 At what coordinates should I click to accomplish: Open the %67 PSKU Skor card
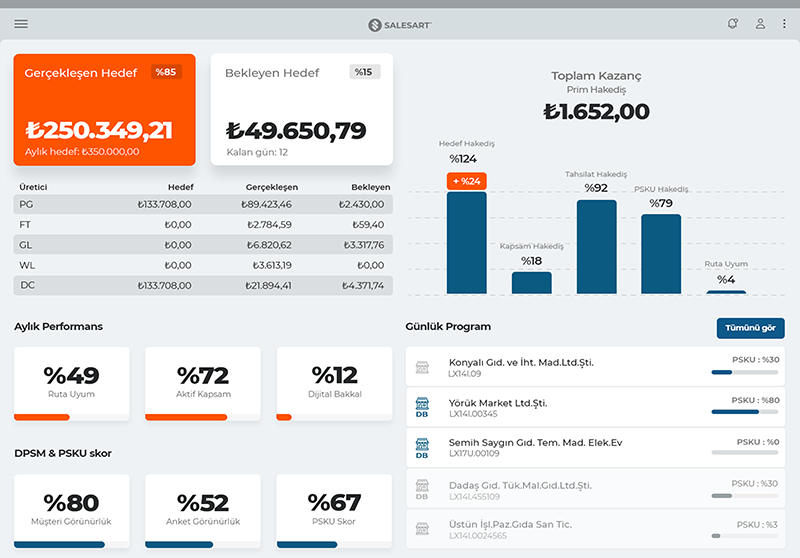pos(334,510)
